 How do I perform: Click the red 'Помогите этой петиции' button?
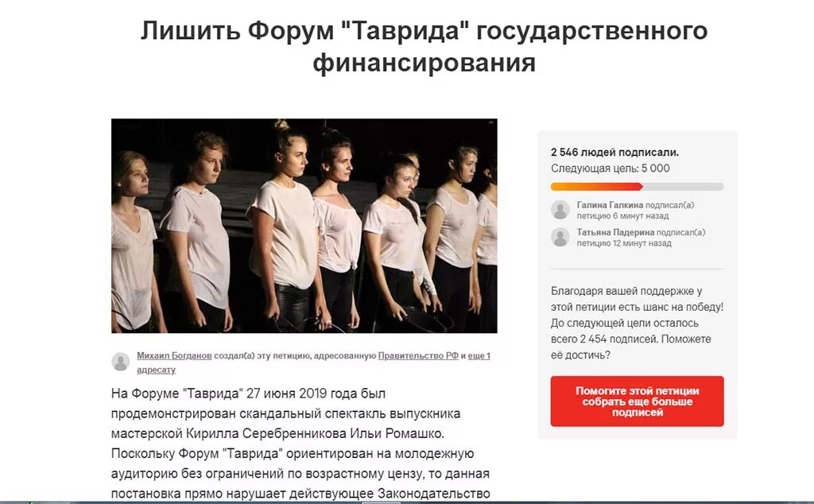click(637, 401)
